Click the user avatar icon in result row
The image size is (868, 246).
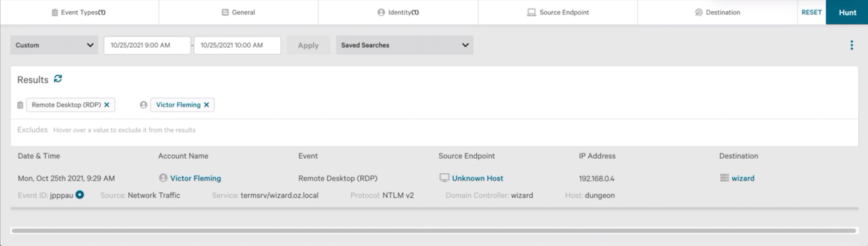pos(163,178)
